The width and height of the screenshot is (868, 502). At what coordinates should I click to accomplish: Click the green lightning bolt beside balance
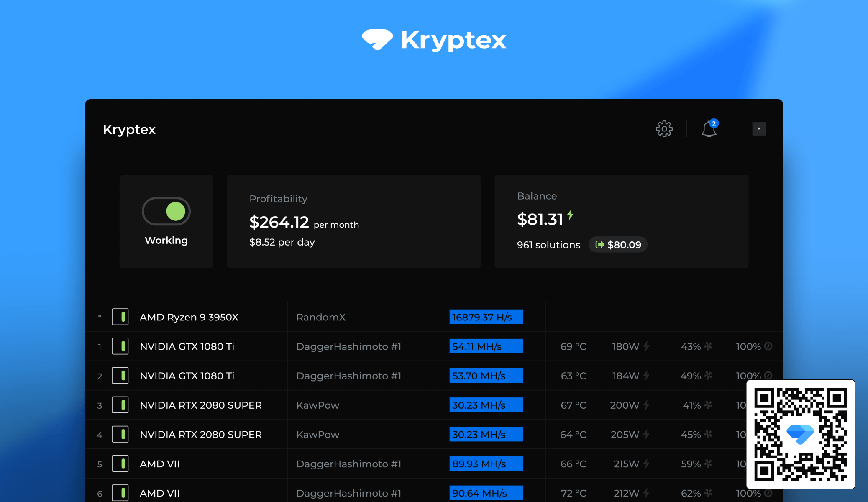pyautogui.click(x=570, y=215)
